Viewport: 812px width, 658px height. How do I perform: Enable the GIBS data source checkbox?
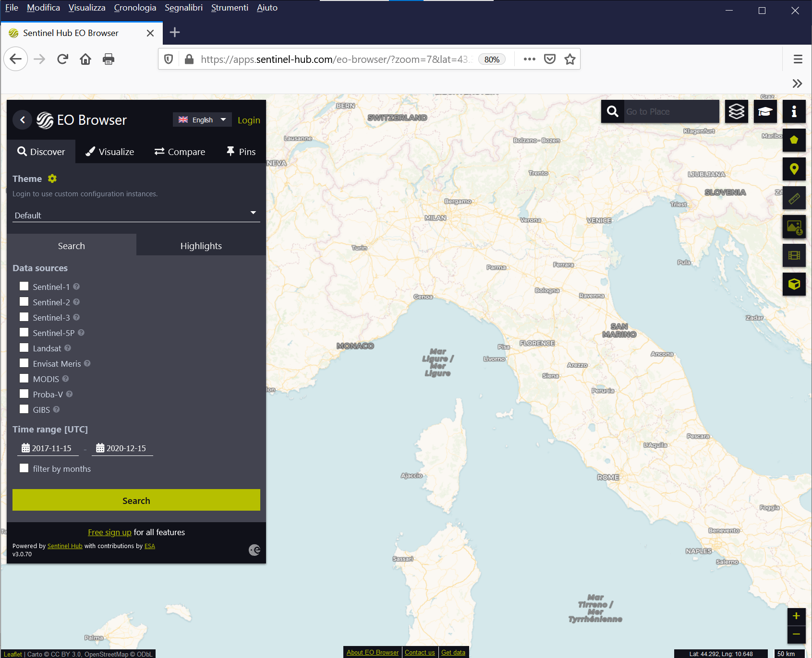24,409
